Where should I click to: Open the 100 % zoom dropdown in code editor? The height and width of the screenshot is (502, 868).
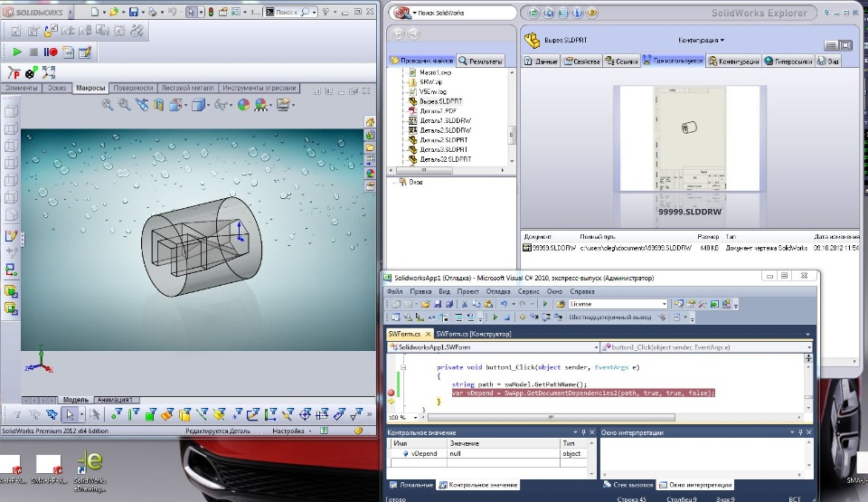point(416,417)
